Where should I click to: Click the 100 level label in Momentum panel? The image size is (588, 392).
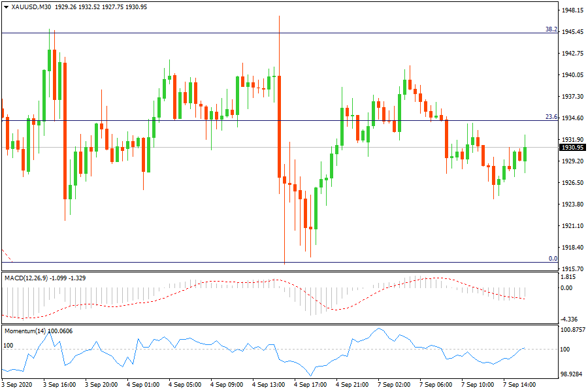8,345
